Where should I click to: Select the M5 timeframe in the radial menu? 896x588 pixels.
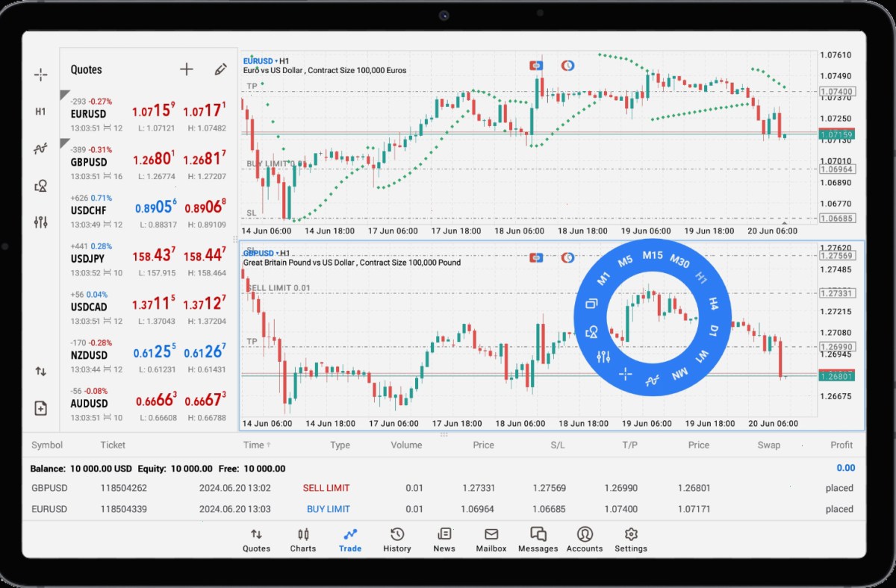[x=626, y=261]
